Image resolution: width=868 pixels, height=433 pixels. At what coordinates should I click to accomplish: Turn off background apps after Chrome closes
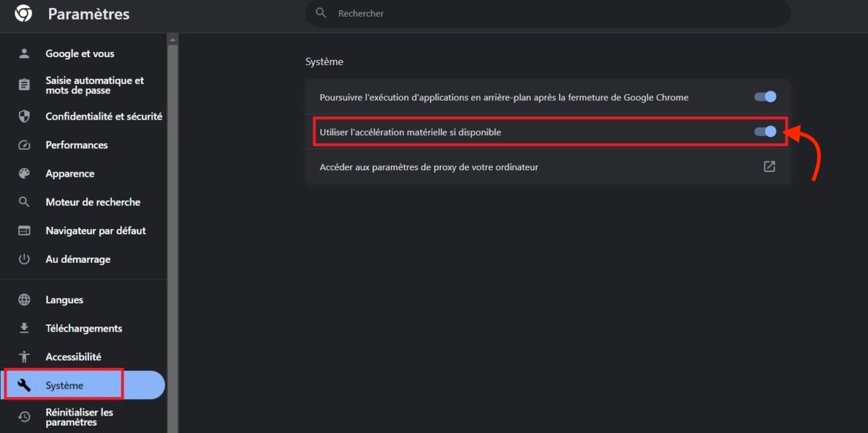tap(765, 96)
